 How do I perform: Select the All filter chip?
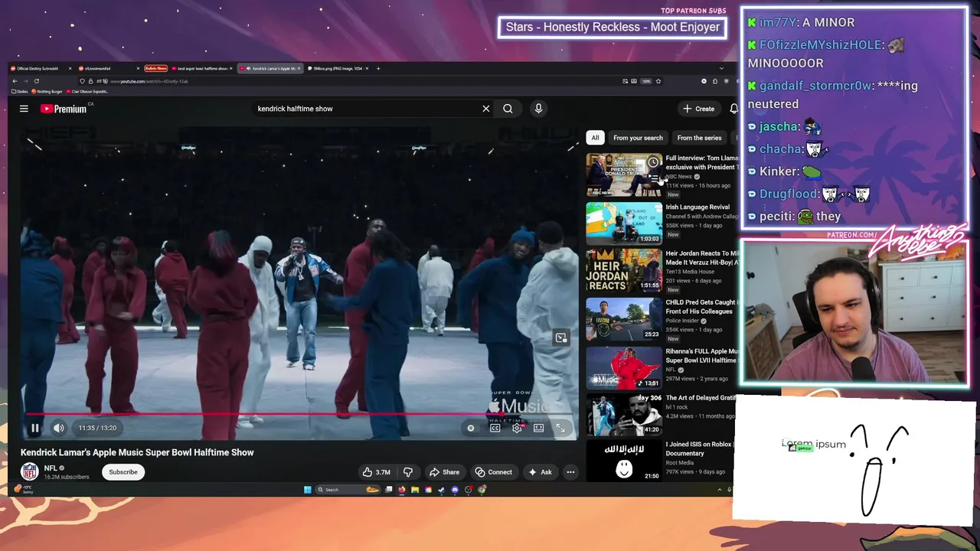coord(595,138)
